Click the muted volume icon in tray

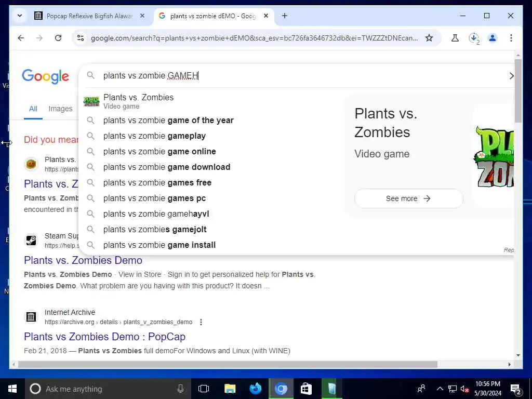pyautogui.click(x=464, y=389)
